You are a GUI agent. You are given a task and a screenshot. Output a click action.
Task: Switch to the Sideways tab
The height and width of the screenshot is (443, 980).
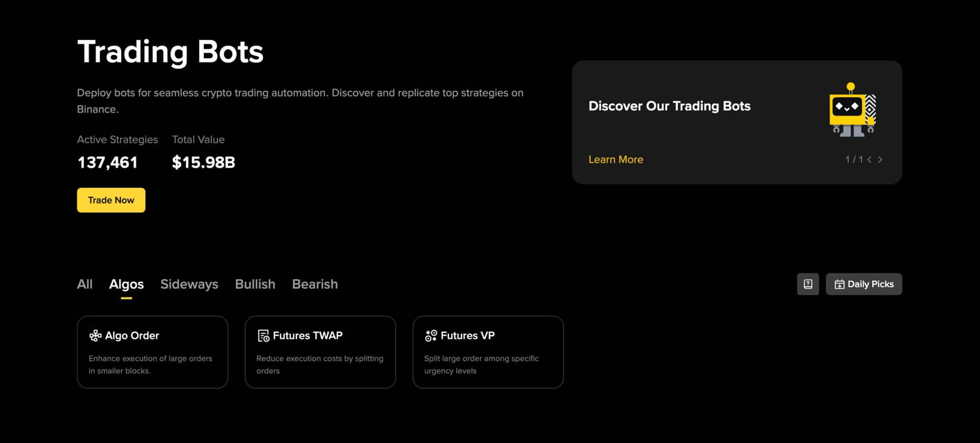tap(189, 284)
